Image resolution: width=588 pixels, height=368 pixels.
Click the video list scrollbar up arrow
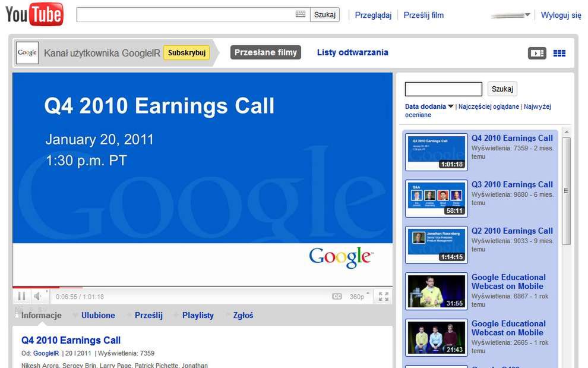(566, 132)
